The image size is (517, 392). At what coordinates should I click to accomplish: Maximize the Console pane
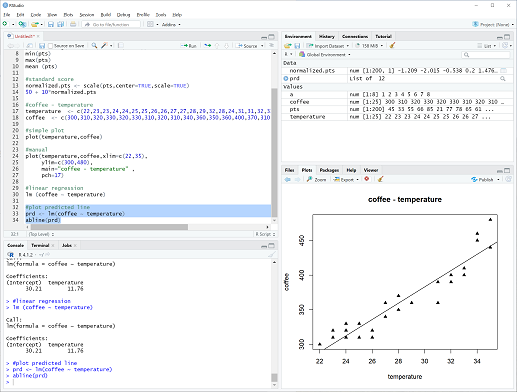[x=272, y=246]
